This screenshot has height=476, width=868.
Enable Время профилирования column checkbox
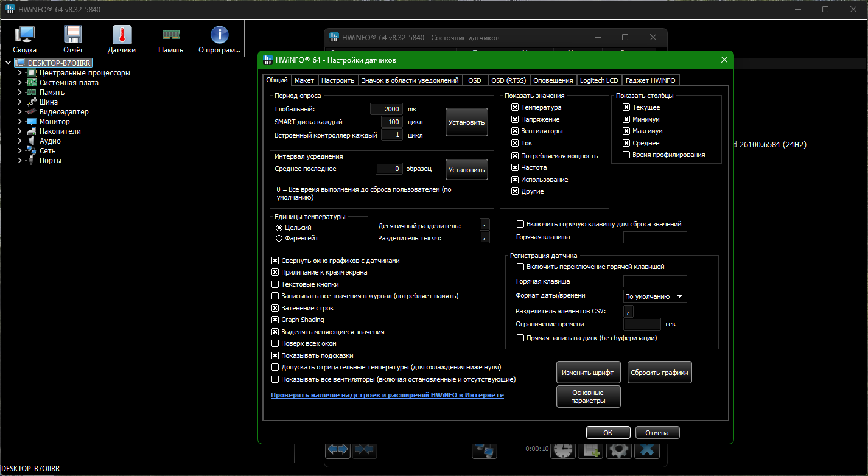(x=626, y=155)
